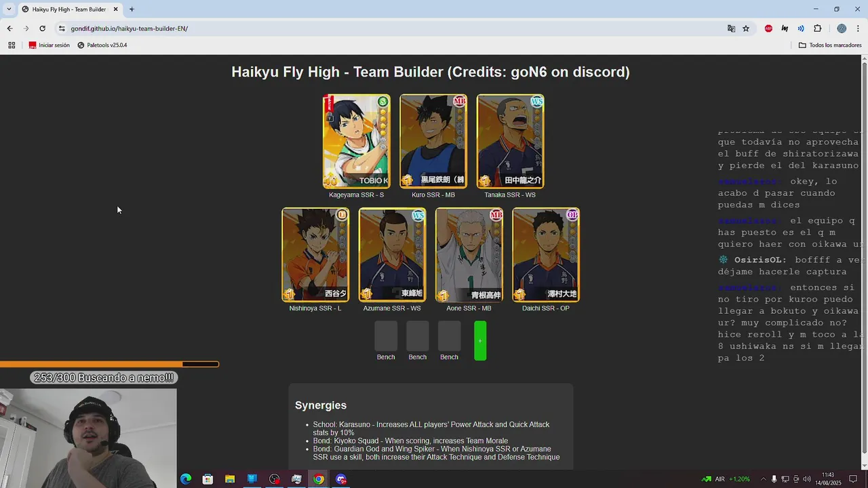Click the School: Karasuno synergy text
The width and height of the screenshot is (868, 488).
431,428
